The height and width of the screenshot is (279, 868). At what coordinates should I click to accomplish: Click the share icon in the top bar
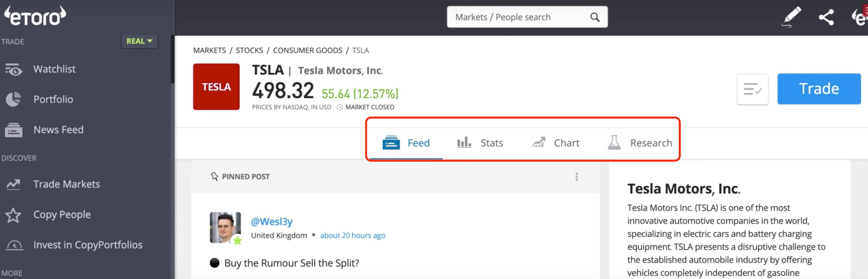826,17
